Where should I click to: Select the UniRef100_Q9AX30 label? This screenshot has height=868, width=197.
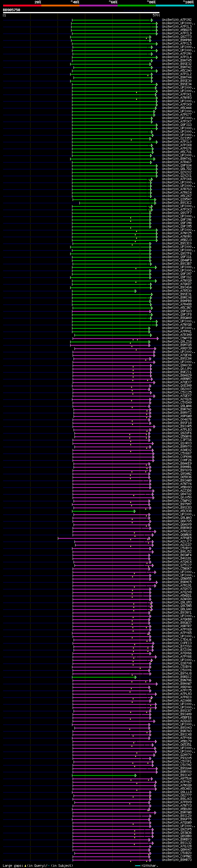(177, 365)
